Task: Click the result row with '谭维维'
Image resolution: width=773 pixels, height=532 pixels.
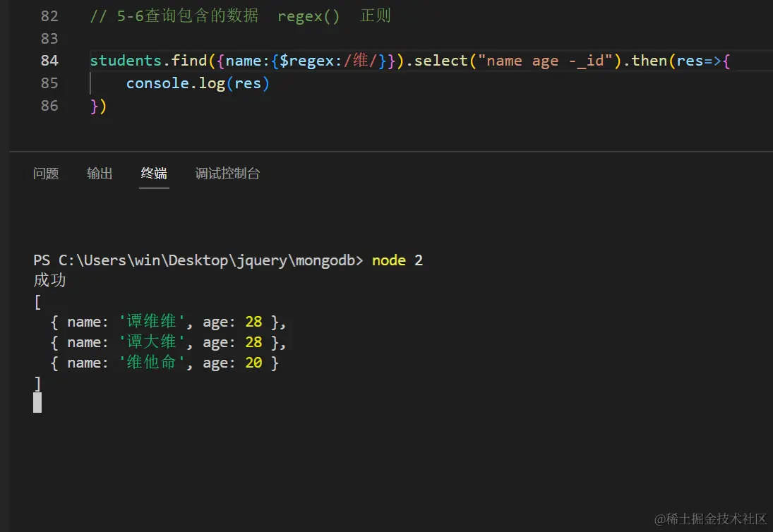Action: [x=167, y=322]
